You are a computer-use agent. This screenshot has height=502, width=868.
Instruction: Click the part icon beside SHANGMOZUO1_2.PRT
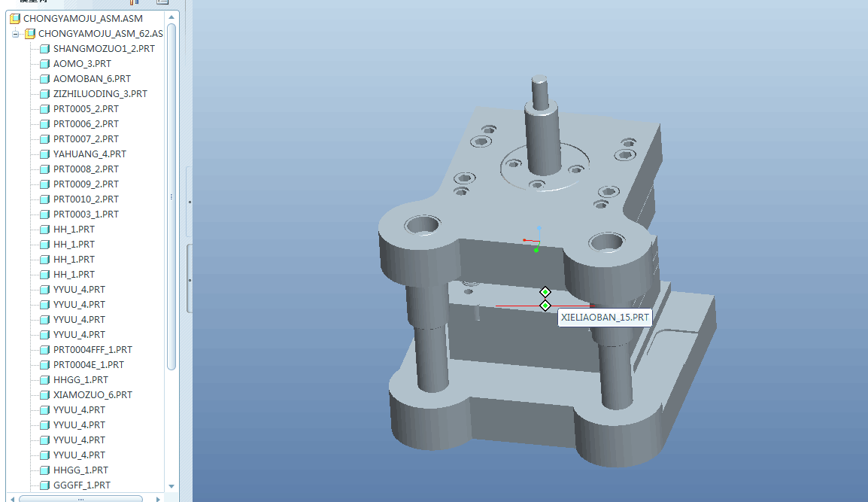(45, 49)
